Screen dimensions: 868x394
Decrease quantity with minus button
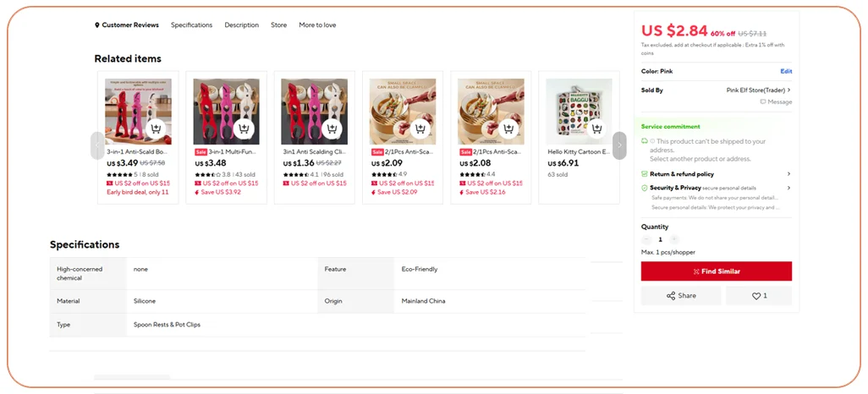pos(646,239)
